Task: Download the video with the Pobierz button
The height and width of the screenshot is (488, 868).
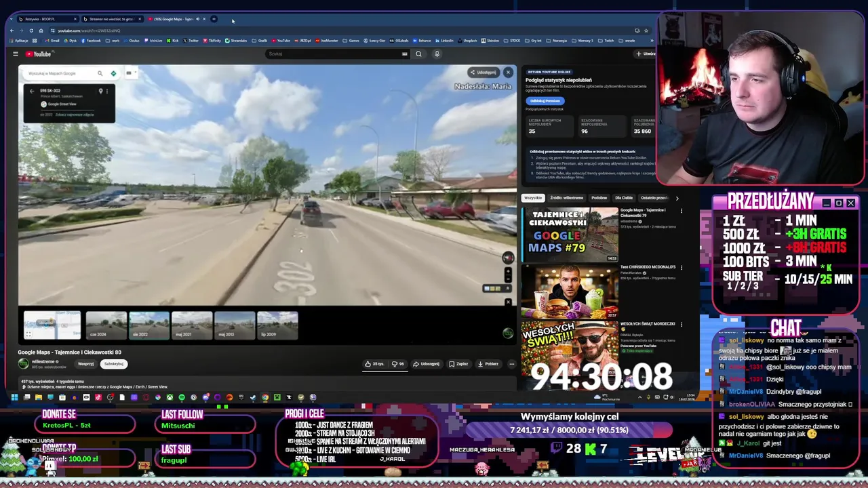Action: point(488,364)
